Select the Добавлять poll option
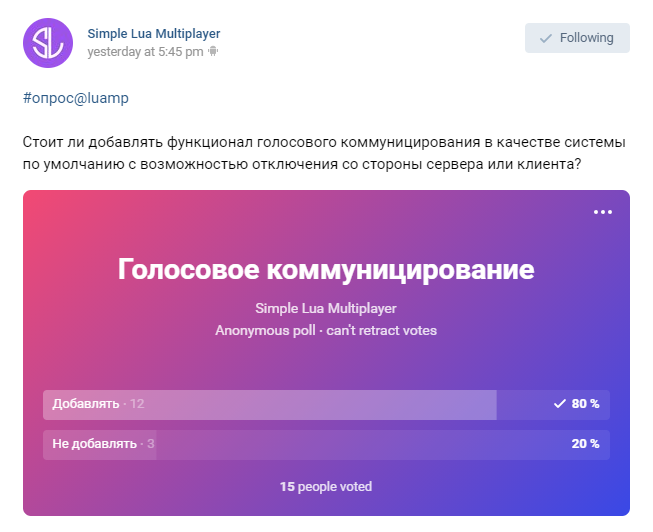653x532 pixels. [x=326, y=405]
